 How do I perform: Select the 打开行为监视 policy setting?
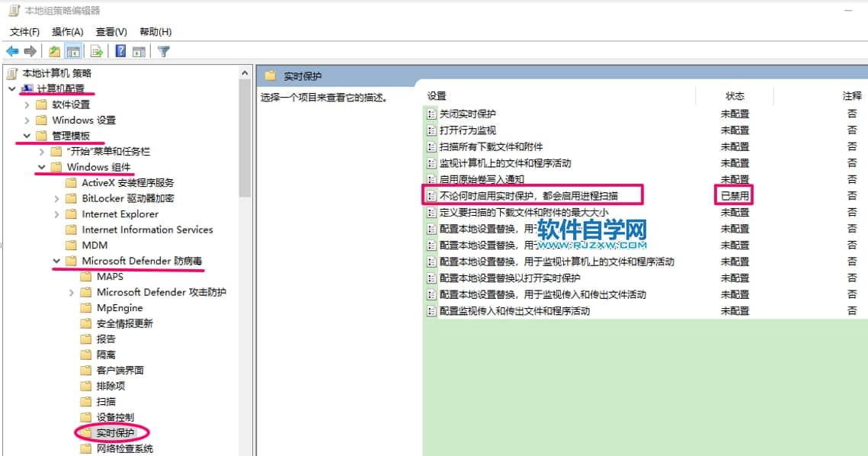(x=467, y=130)
